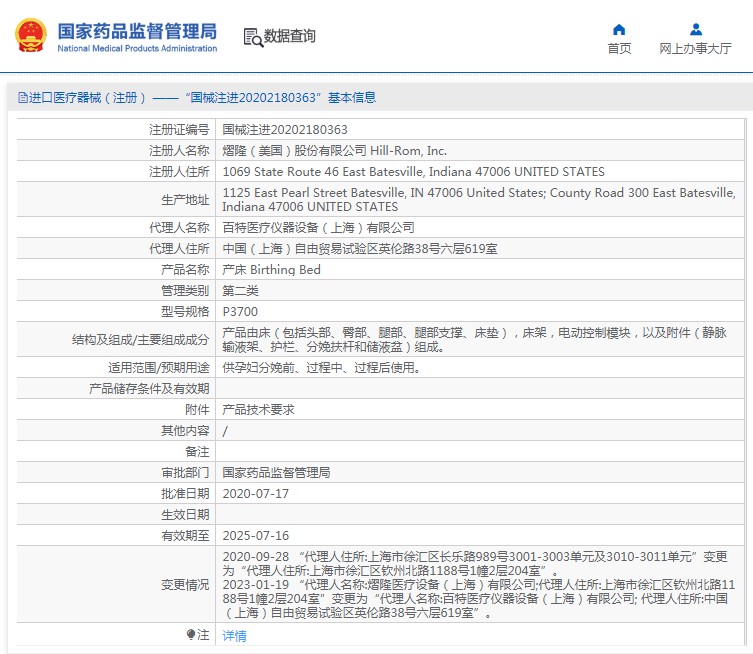Select the 产品由床 composition description
Image resolution: width=753 pixels, height=654 pixels.
(474, 339)
